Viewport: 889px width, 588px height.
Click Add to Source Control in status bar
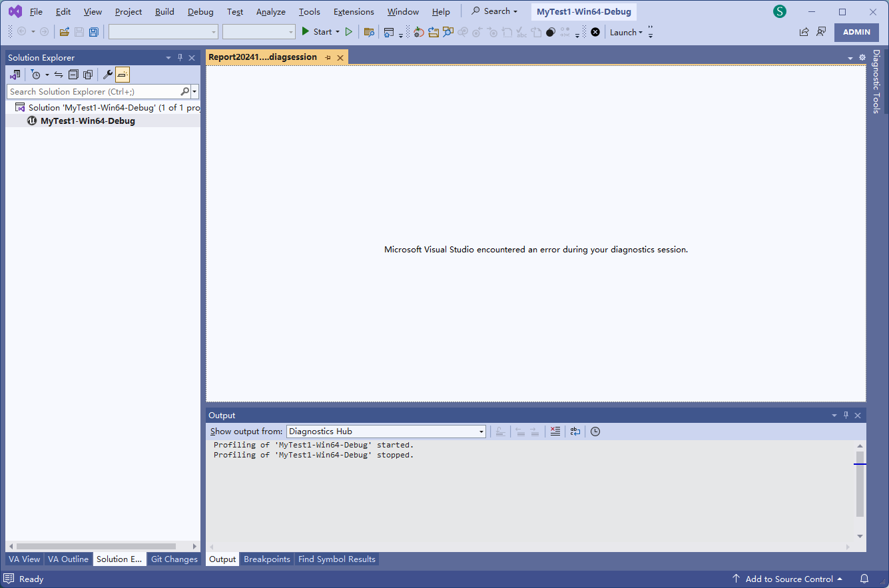[788, 579]
